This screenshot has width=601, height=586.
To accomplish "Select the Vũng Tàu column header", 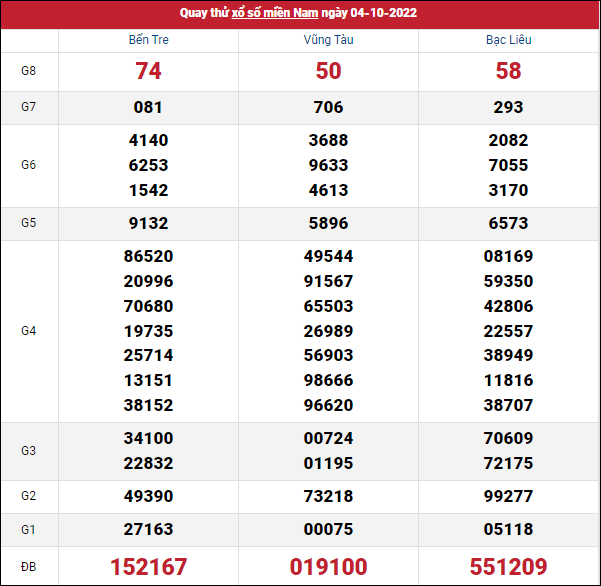I will coord(328,40).
